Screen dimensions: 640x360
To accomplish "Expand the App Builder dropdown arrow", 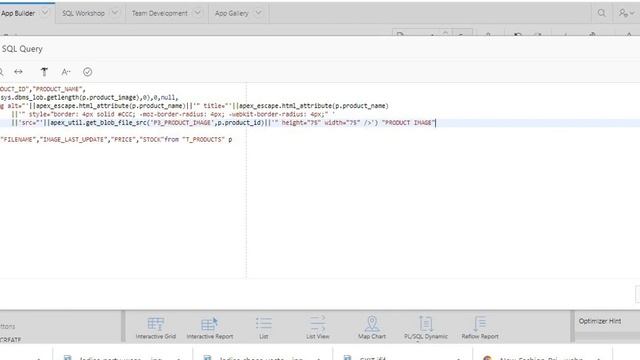I will (45, 13).
